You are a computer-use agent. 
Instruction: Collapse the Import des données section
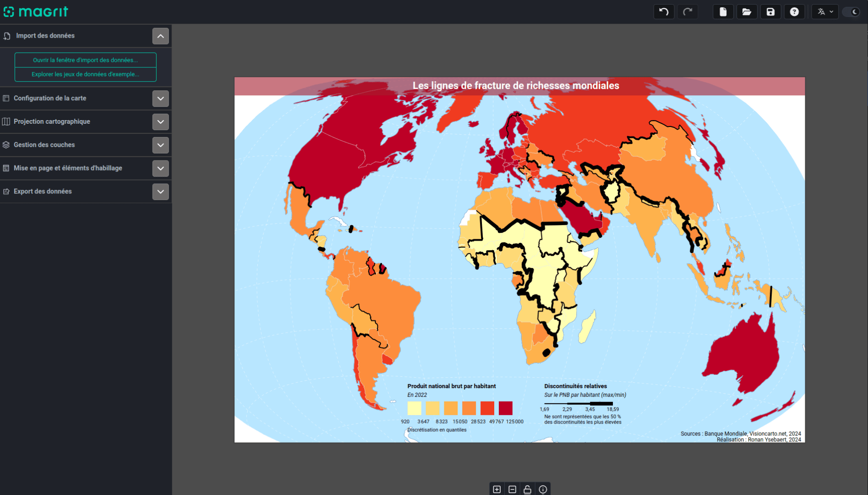click(160, 36)
